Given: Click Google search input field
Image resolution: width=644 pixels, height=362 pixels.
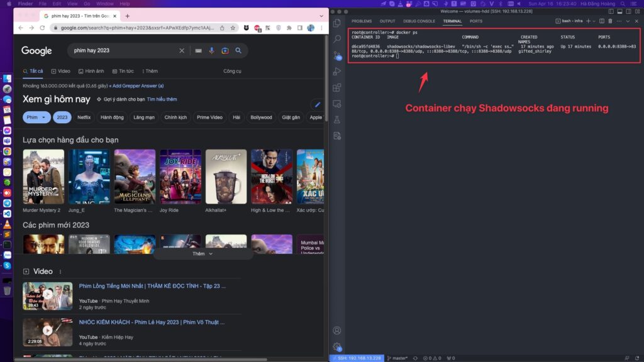Looking at the screenshot, I should point(123,50).
